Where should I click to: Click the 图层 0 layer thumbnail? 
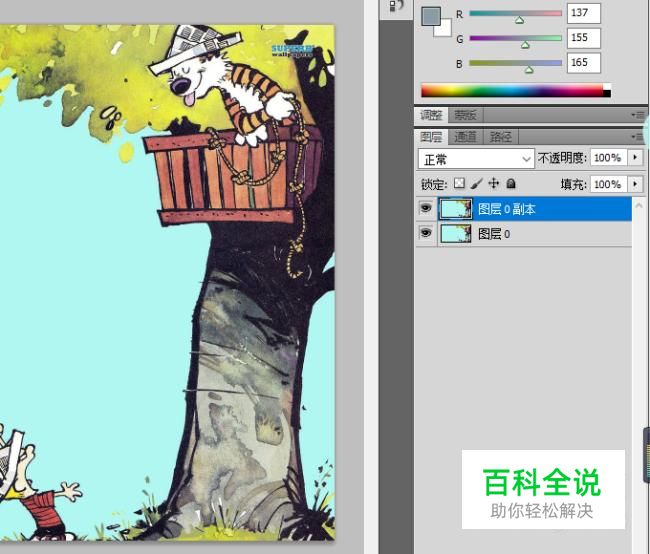[x=456, y=233]
